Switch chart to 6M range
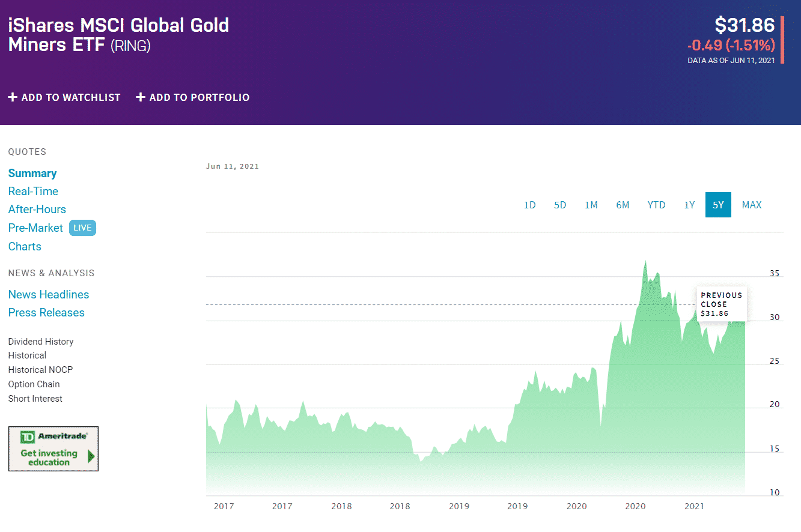The width and height of the screenshot is (801, 532). [623, 205]
